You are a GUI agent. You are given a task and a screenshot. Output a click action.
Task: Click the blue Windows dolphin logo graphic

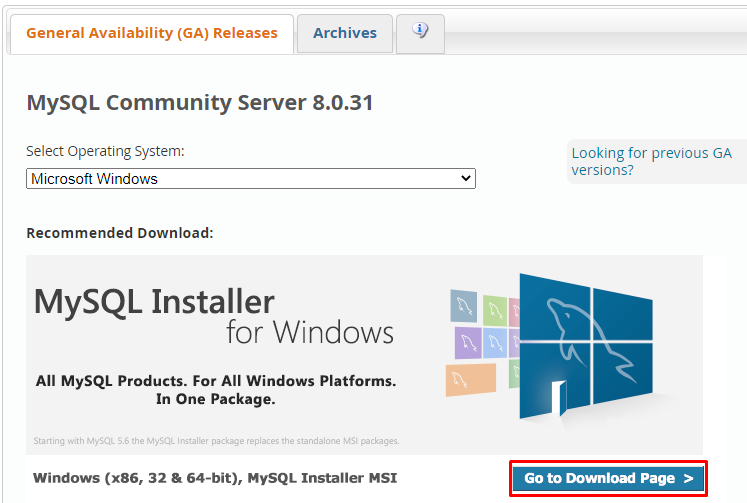[586, 345]
